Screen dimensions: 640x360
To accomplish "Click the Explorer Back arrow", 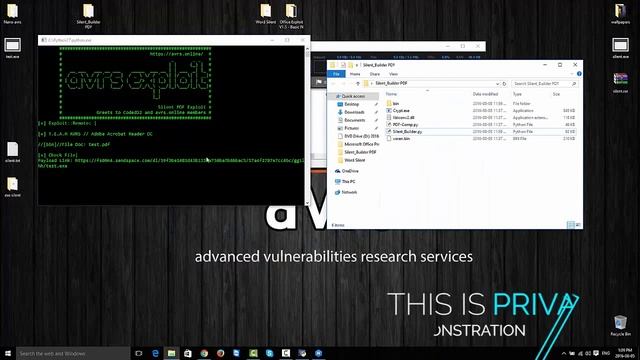I will [x=333, y=84].
